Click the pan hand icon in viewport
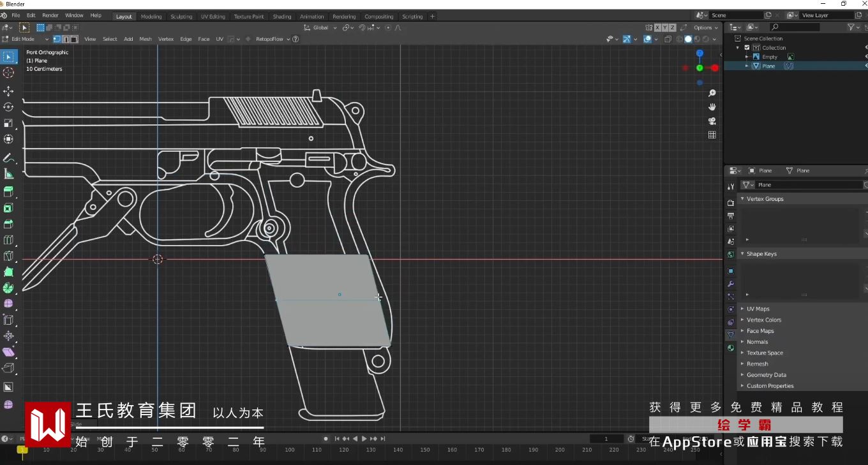This screenshot has width=868, height=465. [x=712, y=107]
